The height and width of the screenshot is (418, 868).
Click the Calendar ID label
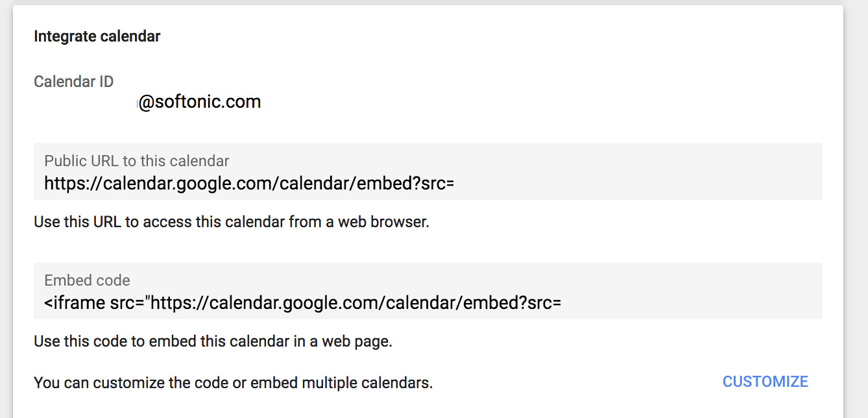(x=74, y=82)
